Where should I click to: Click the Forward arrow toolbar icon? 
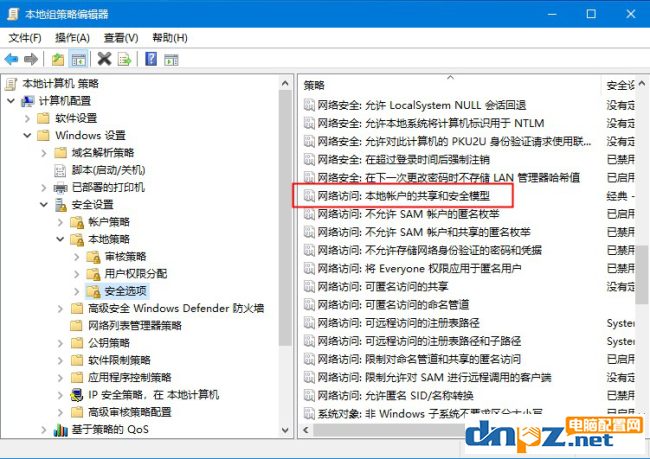tap(31, 59)
